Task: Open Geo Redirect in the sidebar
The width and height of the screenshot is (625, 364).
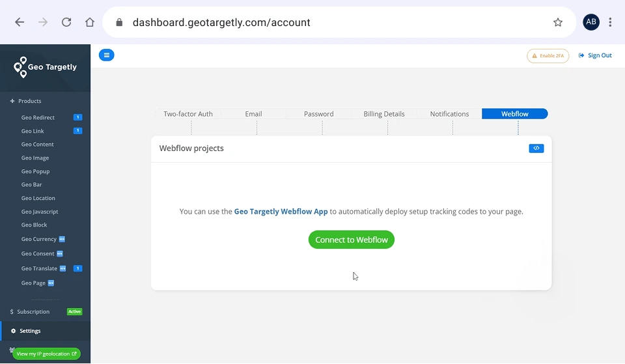Action: pos(38,118)
